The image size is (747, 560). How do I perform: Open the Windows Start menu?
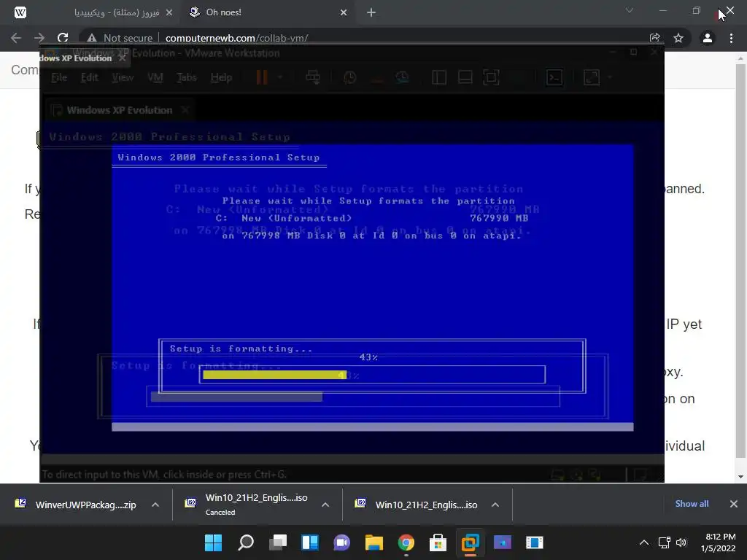tap(214, 542)
